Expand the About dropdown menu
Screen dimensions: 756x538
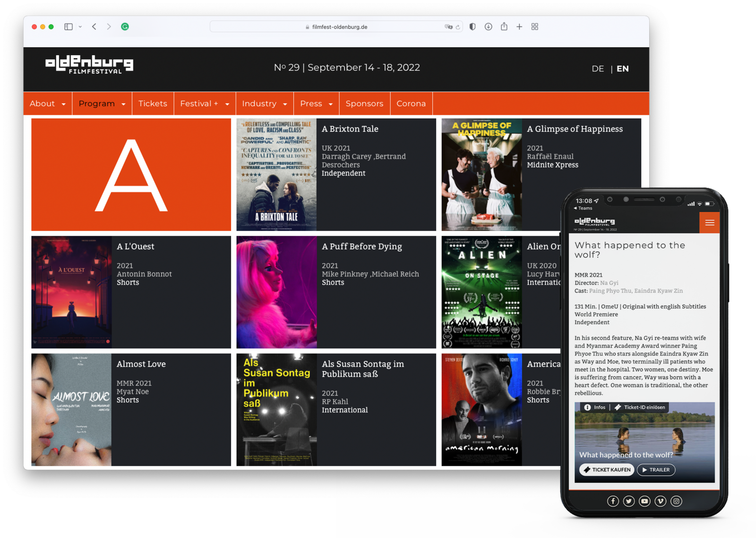[x=47, y=104]
